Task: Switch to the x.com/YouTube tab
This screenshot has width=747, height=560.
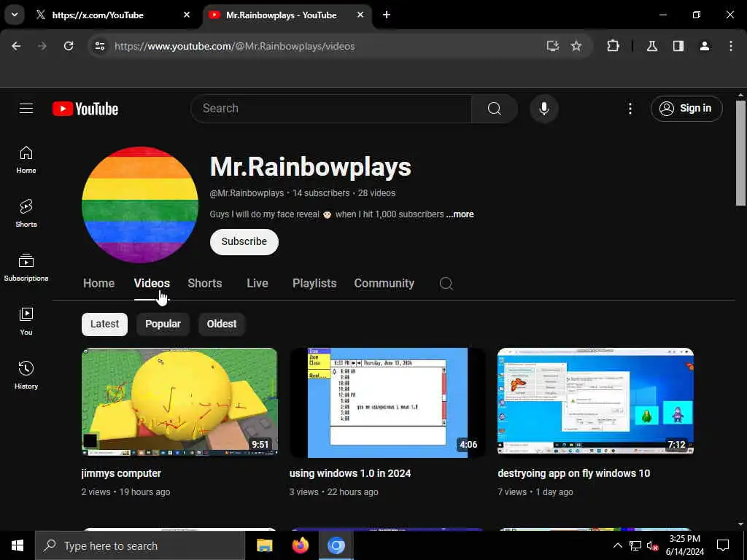Action: pos(112,15)
